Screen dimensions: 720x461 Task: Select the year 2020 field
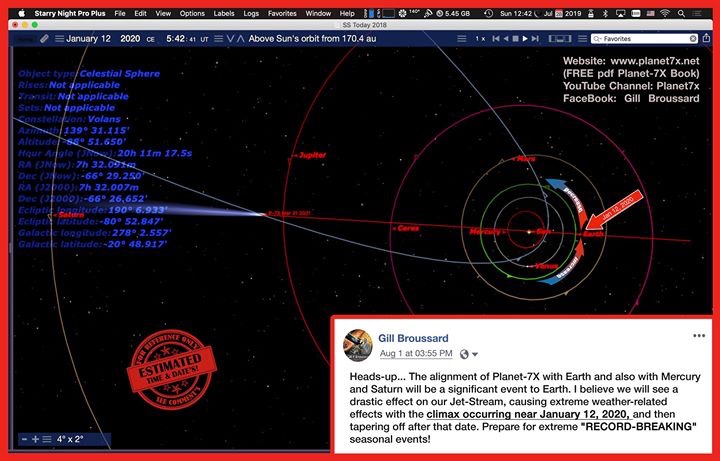(130, 39)
